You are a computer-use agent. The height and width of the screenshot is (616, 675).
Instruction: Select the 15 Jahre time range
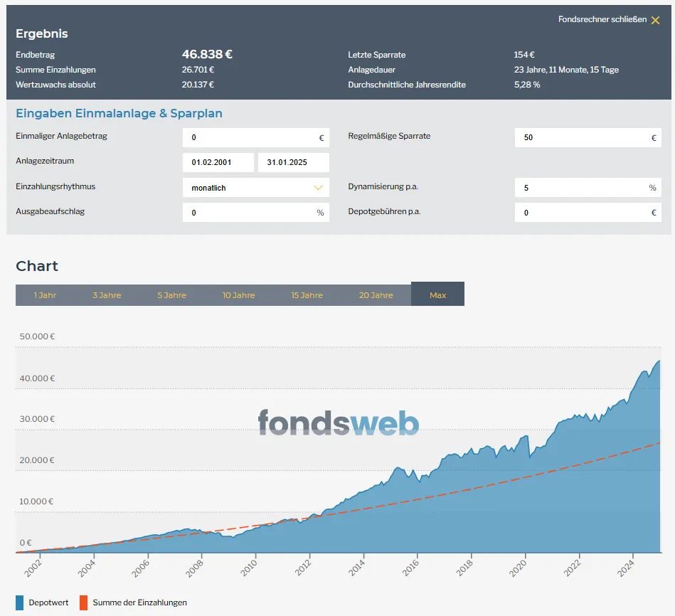[x=307, y=295]
